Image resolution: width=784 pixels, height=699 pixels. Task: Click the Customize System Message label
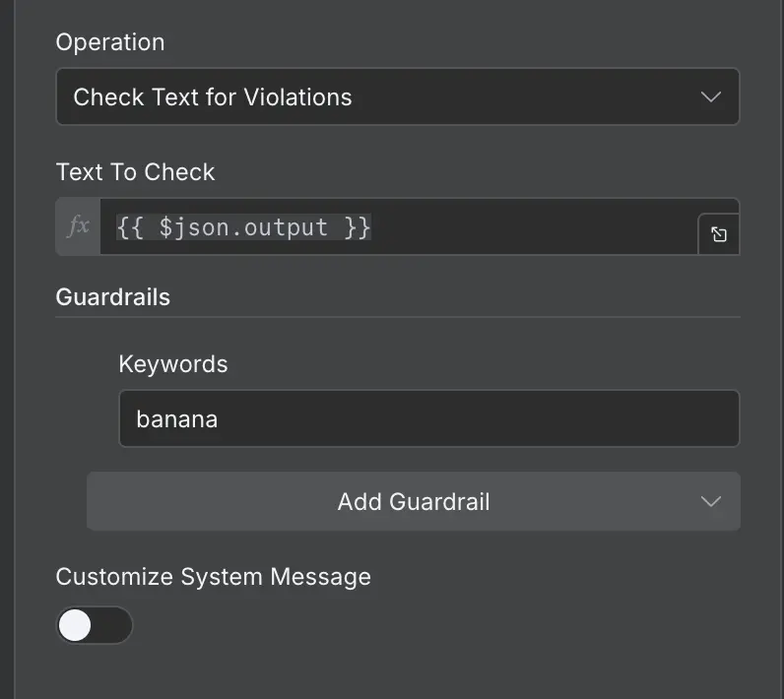(213, 577)
